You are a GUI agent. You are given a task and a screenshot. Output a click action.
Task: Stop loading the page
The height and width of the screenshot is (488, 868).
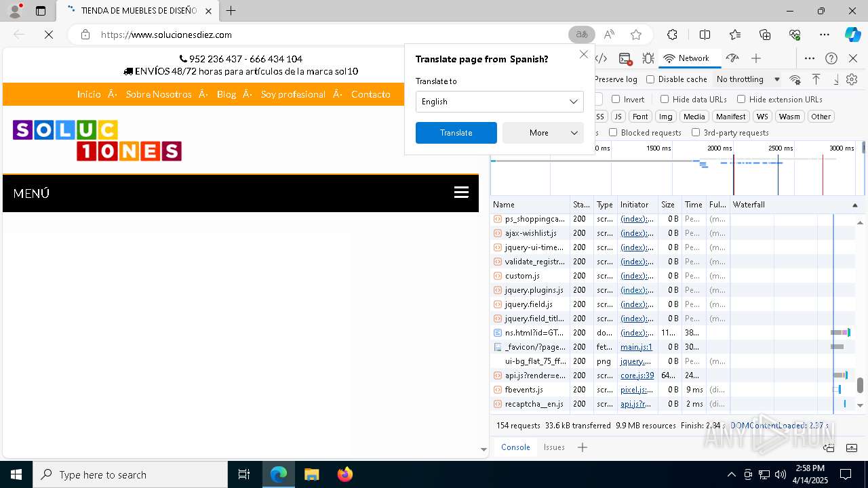click(x=49, y=35)
